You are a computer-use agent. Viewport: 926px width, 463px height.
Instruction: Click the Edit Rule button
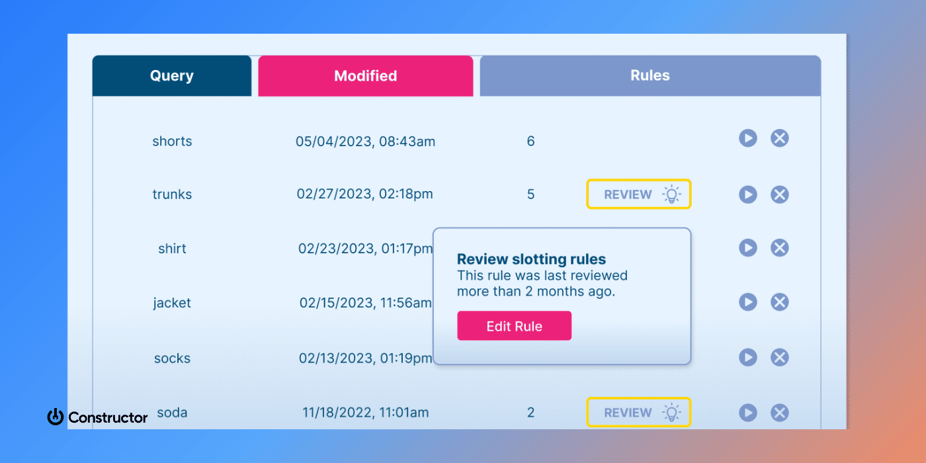coord(514,326)
